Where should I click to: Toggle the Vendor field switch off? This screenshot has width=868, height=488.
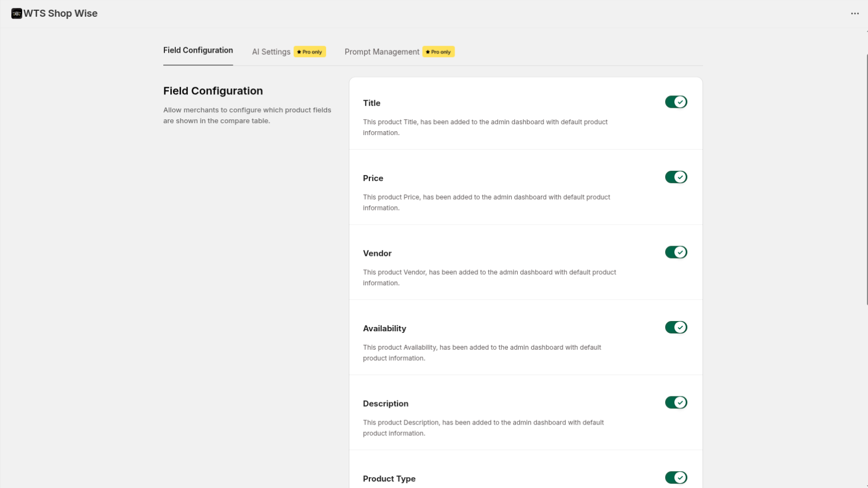click(676, 252)
